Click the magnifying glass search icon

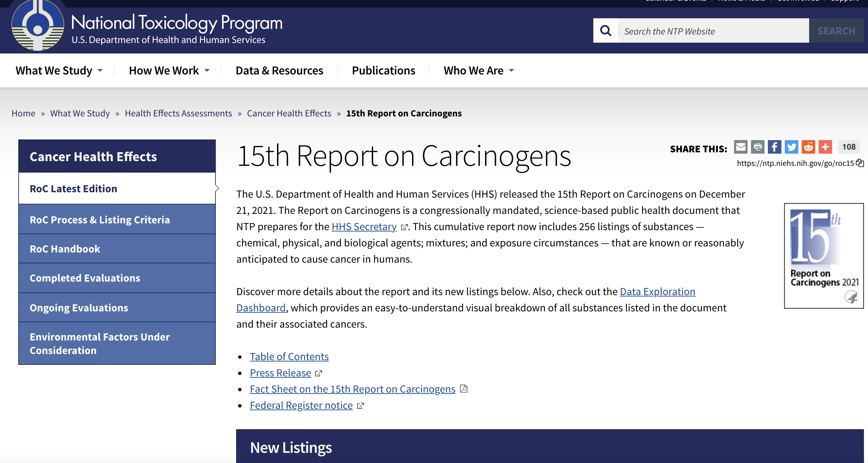pyautogui.click(x=606, y=31)
